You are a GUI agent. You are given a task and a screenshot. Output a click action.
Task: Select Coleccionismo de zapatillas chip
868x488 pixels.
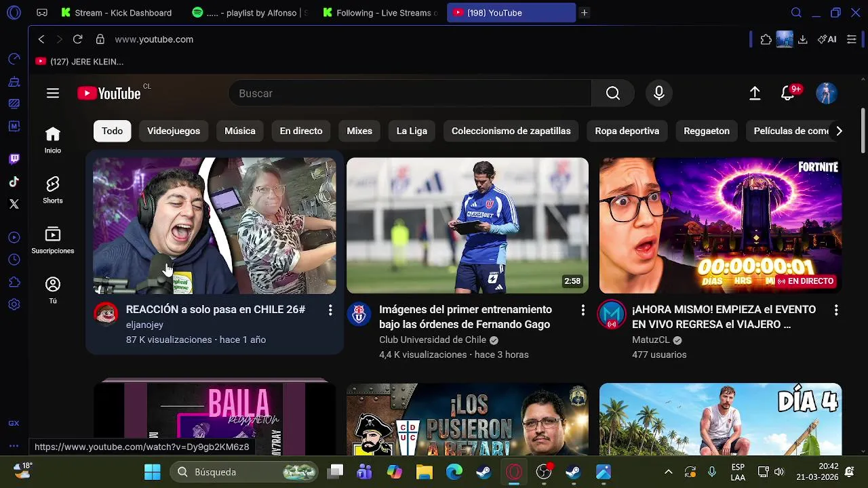(x=511, y=131)
